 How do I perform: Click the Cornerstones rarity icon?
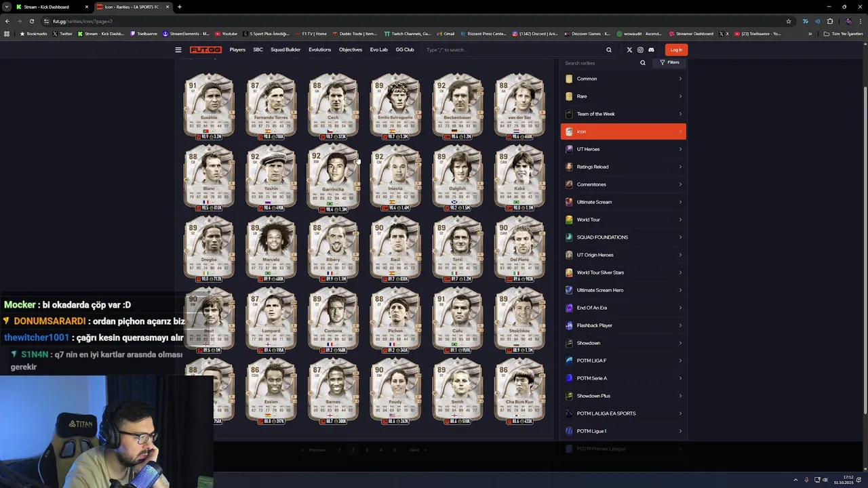(569, 184)
